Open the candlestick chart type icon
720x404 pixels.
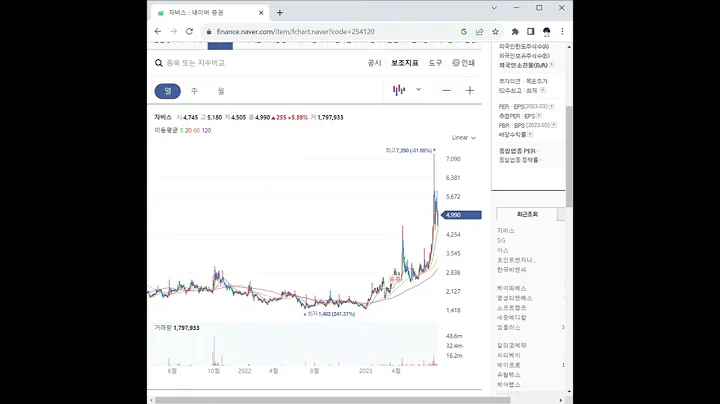[x=399, y=90]
